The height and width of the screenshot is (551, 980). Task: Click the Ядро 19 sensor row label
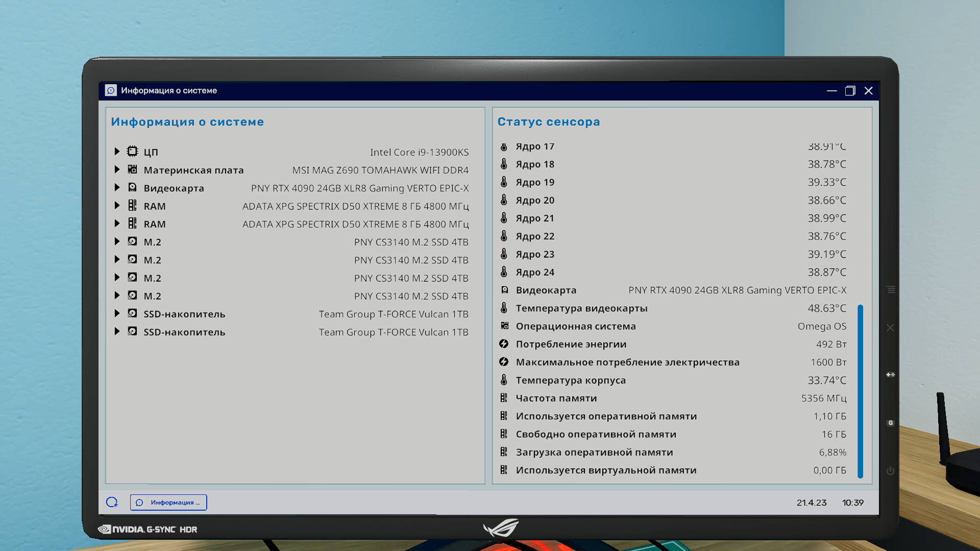[x=535, y=182]
